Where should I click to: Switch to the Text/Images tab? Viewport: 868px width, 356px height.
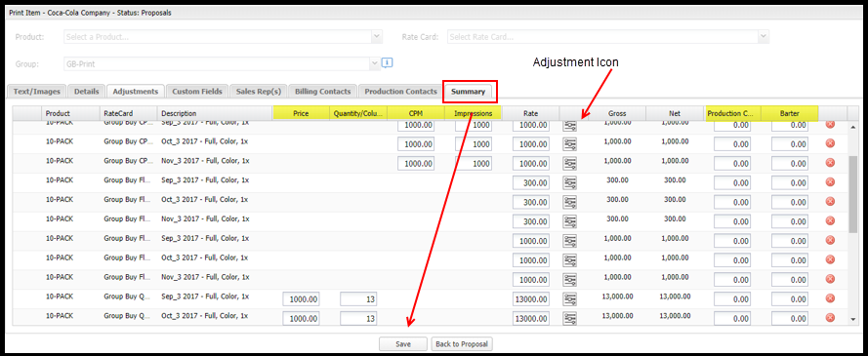pos(36,92)
